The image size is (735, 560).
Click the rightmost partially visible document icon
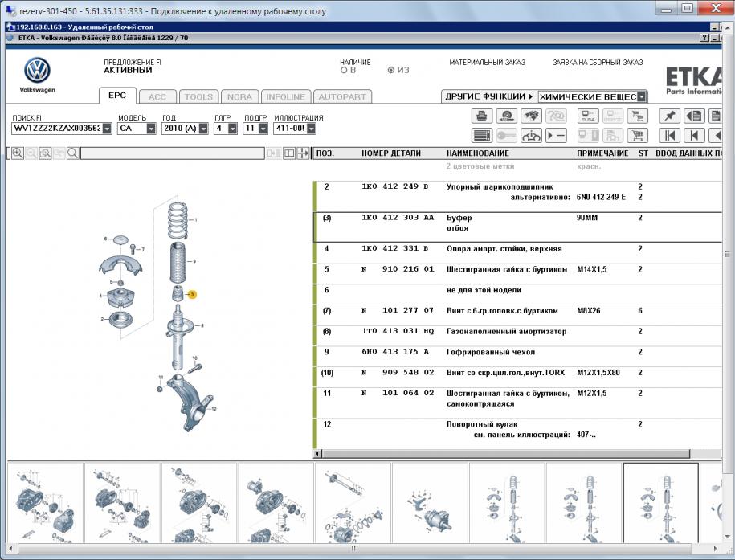click(716, 116)
